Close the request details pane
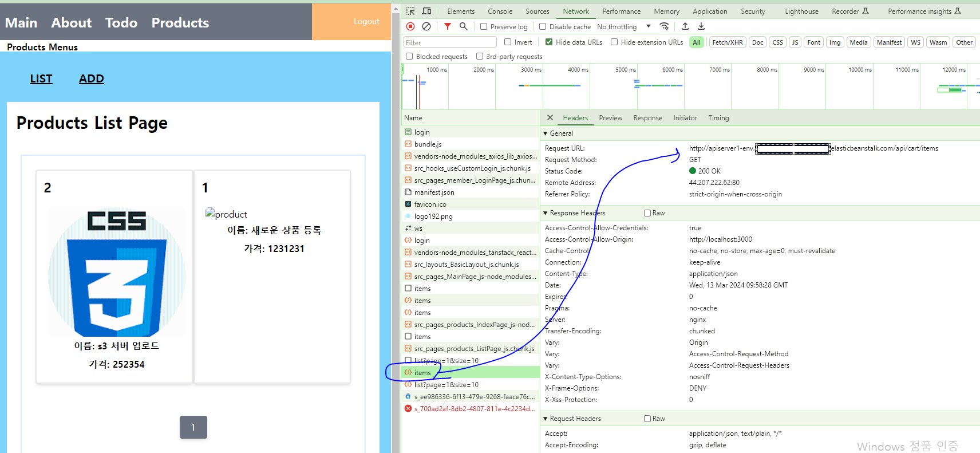Viewport: 980px width, 453px height. point(550,117)
